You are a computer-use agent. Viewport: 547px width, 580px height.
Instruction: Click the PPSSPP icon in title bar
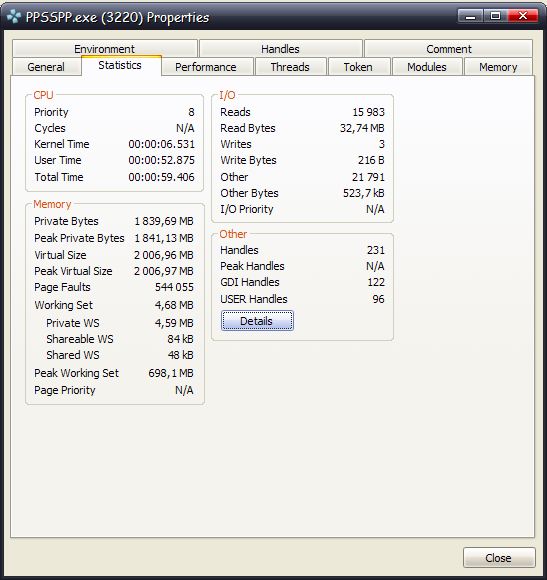tap(14, 17)
